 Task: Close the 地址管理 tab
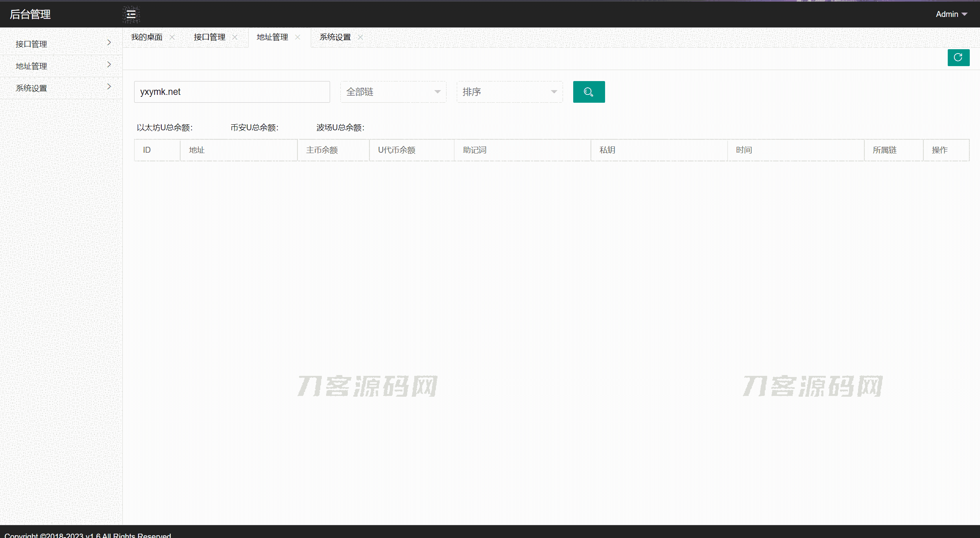[x=298, y=37]
